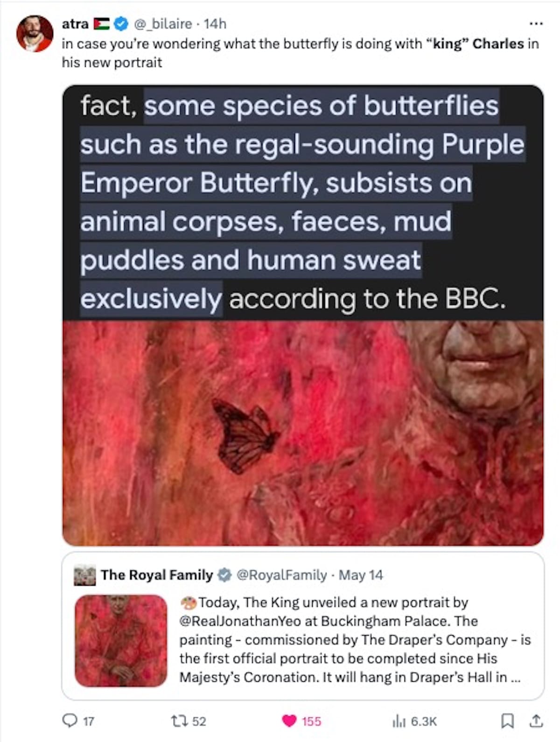Open the three-dot more options menu
This screenshot has width=560, height=742.
[x=536, y=23]
